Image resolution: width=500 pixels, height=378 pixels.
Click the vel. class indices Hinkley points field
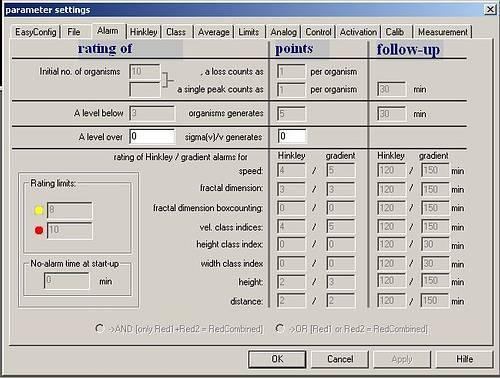click(291, 227)
